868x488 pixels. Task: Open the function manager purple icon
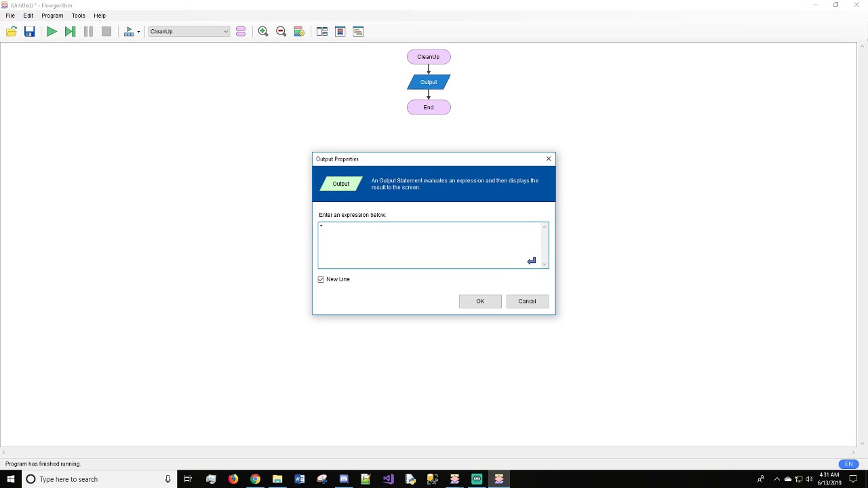tap(241, 31)
